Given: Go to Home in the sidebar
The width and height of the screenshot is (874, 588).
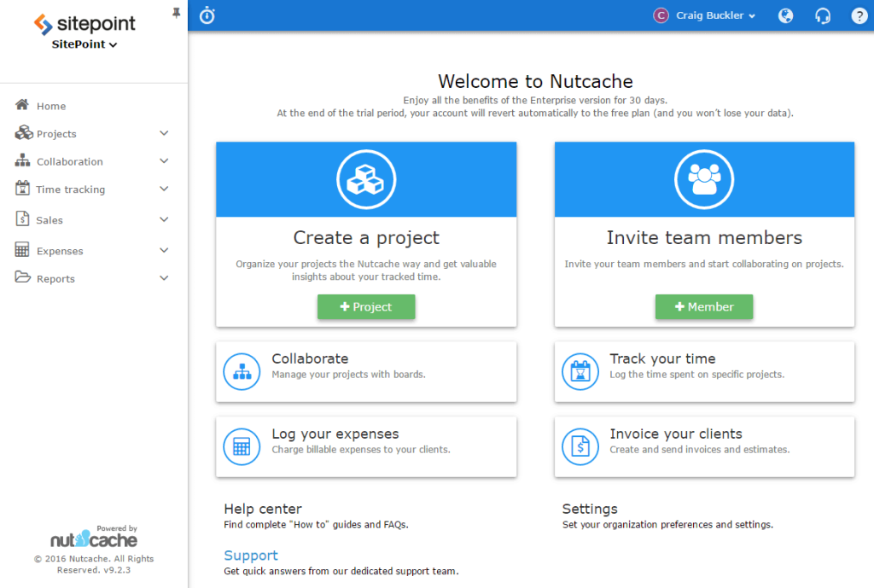Looking at the screenshot, I should pos(51,106).
